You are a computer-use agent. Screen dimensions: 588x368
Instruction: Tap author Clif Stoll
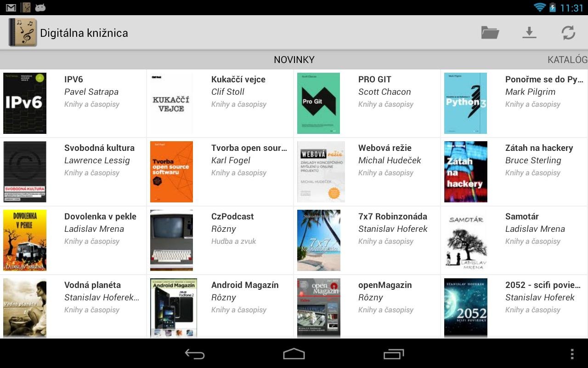(x=228, y=92)
